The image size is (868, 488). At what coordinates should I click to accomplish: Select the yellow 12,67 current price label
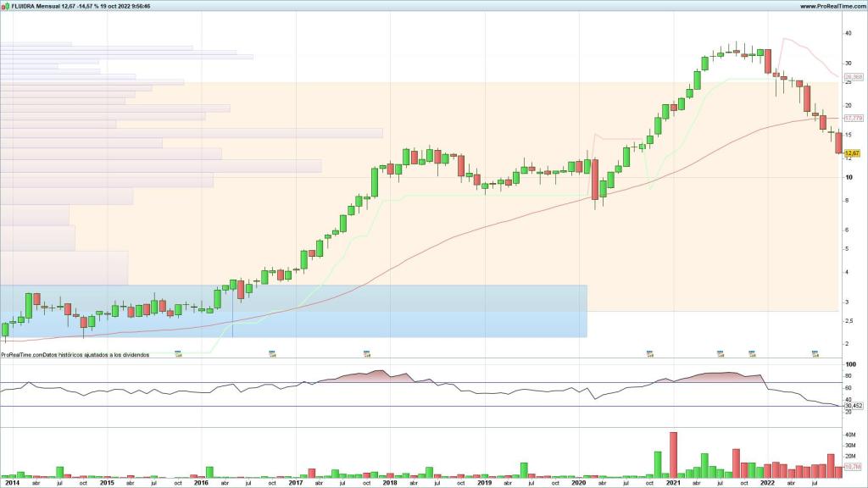click(x=853, y=153)
